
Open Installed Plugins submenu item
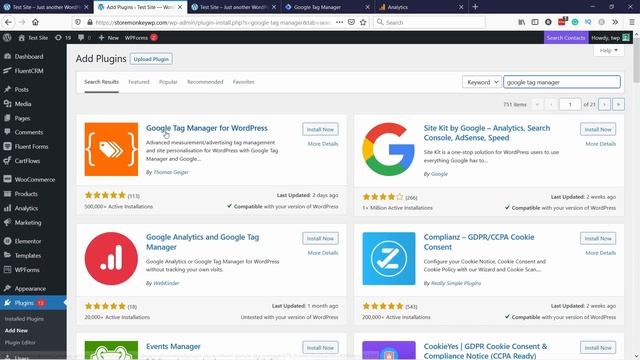(x=24, y=319)
